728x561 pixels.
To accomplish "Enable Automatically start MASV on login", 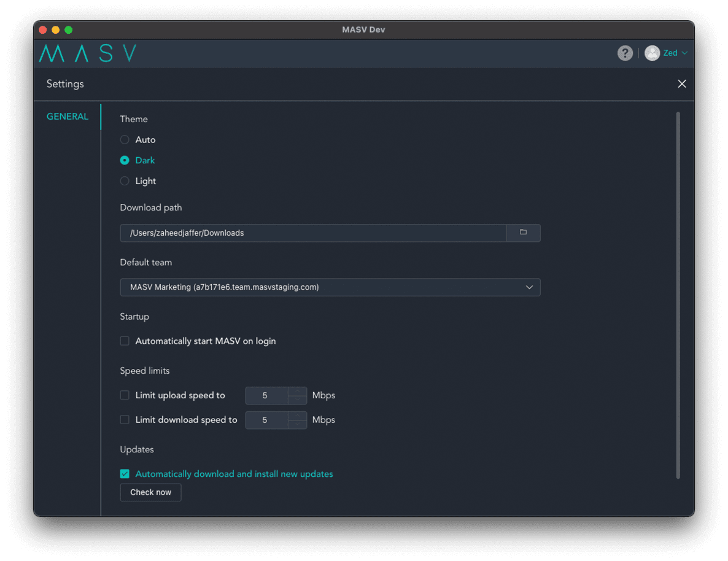I will [x=125, y=341].
